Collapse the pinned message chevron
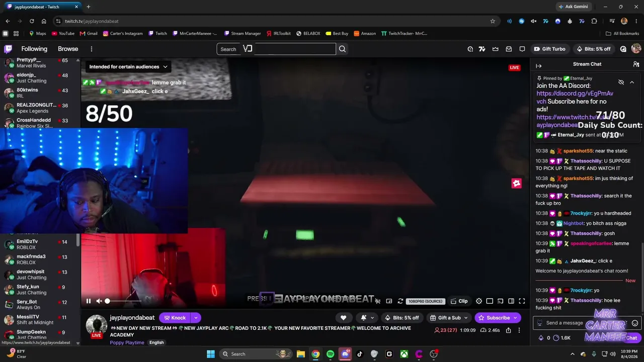Viewport: 644px width, 362px height. click(x=632, y=82)
